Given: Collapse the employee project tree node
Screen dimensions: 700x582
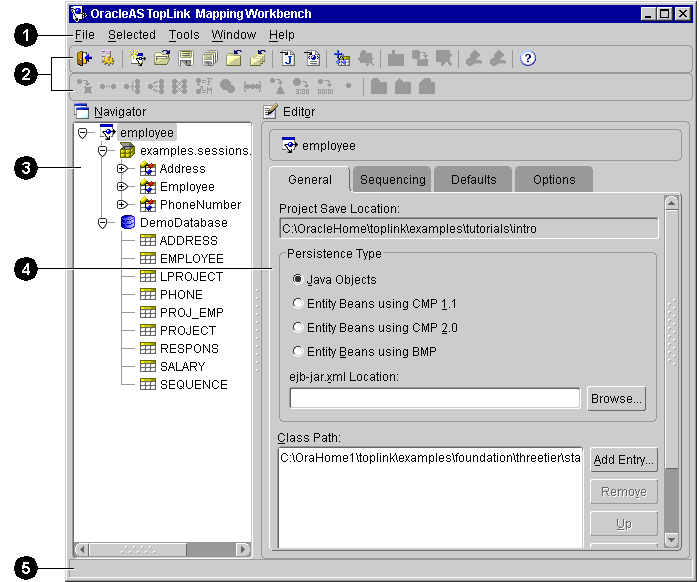Looking at the screenshot, I should click(x=83, y=133).
